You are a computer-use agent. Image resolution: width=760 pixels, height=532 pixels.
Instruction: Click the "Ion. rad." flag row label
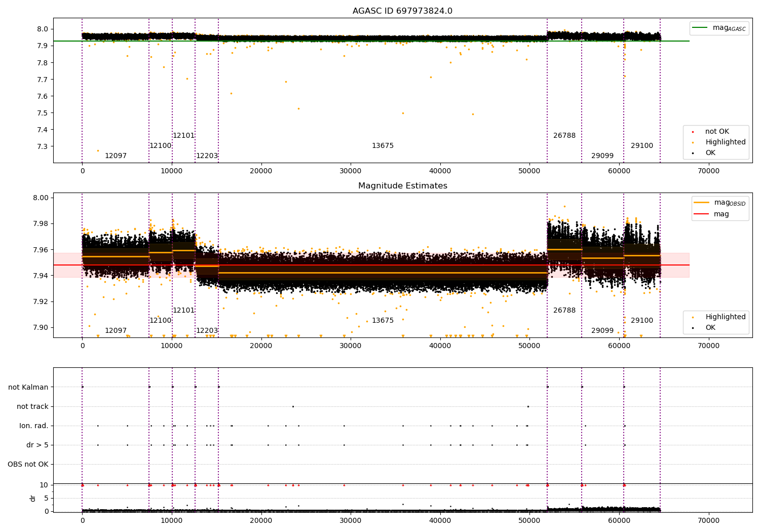34,426
